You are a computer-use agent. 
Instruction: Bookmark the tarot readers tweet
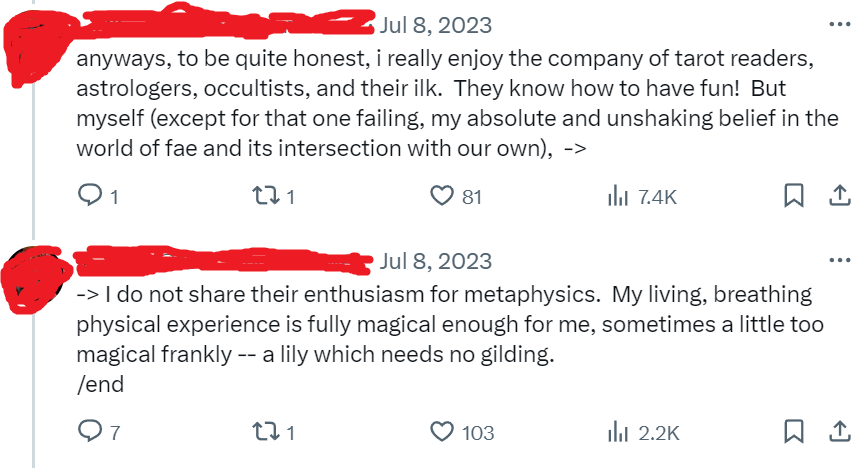[x=794, y=195]
